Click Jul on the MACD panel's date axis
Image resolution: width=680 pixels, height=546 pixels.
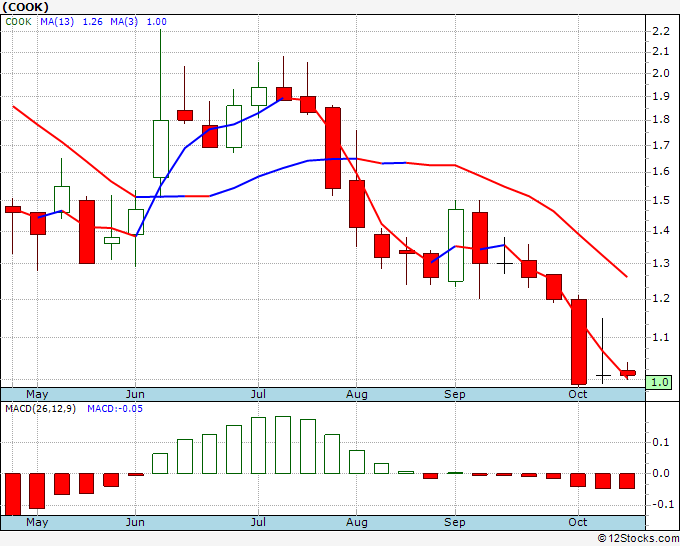258,522
